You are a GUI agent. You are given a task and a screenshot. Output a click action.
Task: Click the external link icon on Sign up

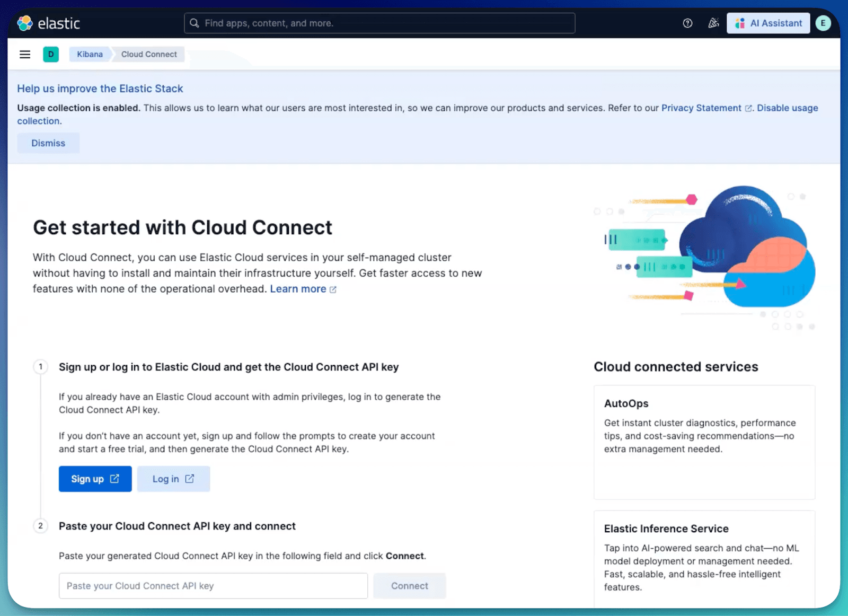pyautogui.click(x=114, y=479)
